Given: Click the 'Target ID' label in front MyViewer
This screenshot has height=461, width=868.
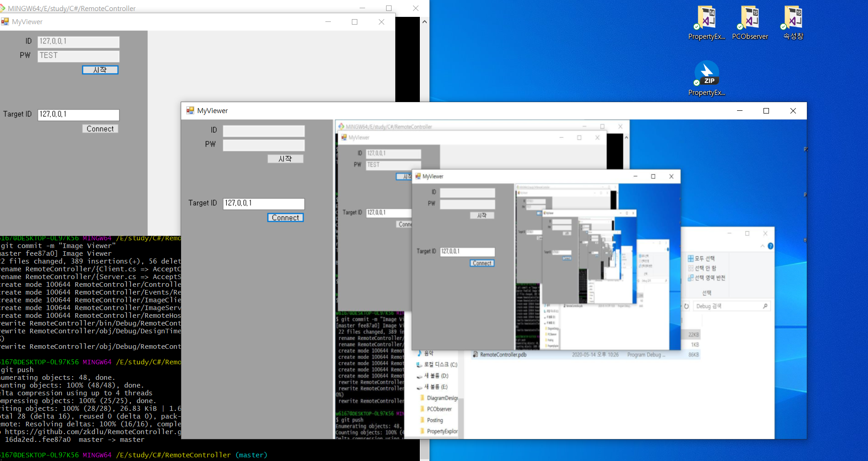Looking at the screenshot, I should pos(202,203).
